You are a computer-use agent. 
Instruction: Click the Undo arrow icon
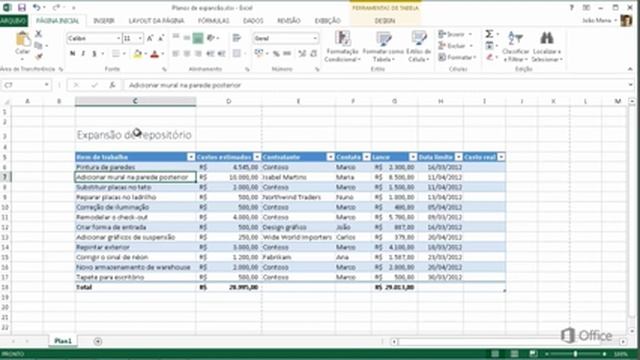36,7
